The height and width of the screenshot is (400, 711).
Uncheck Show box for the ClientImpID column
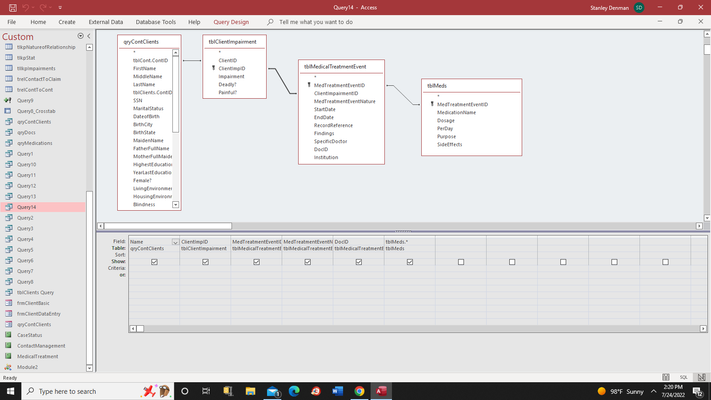click(x=205, y=262)
